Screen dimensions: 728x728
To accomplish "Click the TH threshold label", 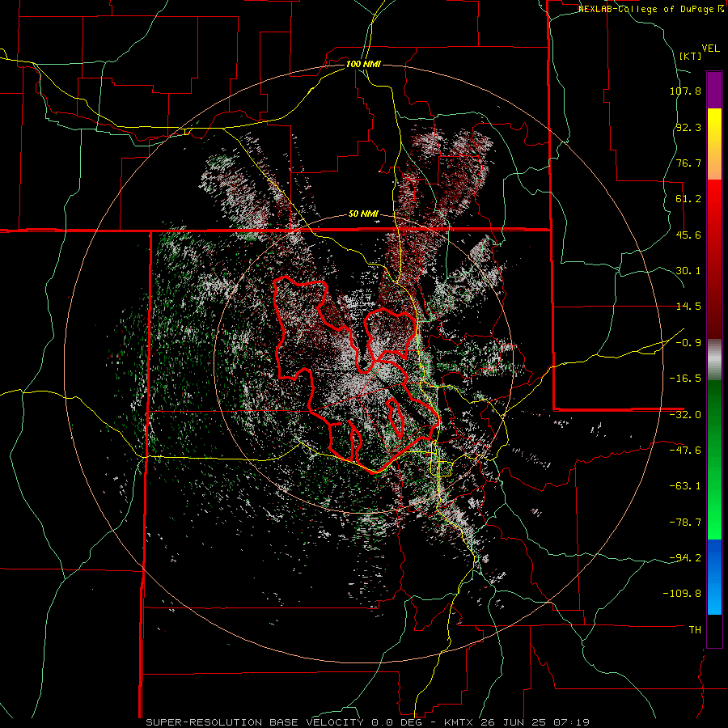I will click(x=695, y=630).
